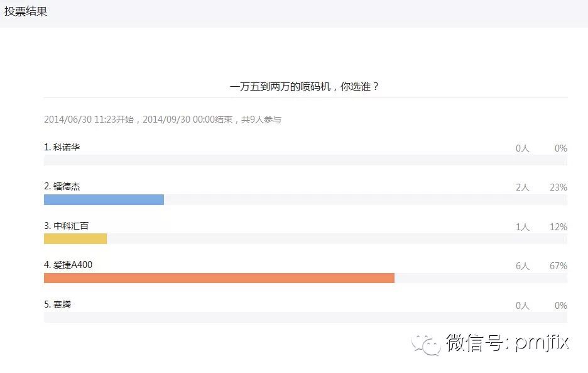Click the empty bar under 赛腾

tap(305, 318)
